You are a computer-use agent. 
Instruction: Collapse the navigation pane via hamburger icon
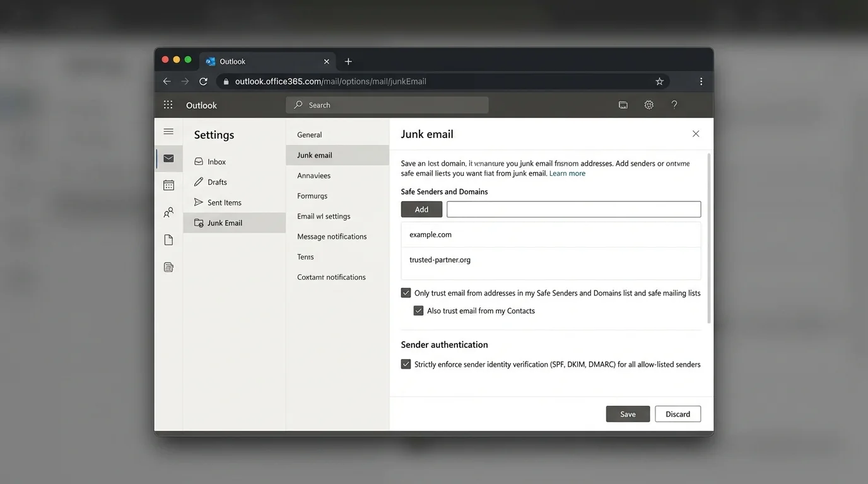(x=168, y=132)
